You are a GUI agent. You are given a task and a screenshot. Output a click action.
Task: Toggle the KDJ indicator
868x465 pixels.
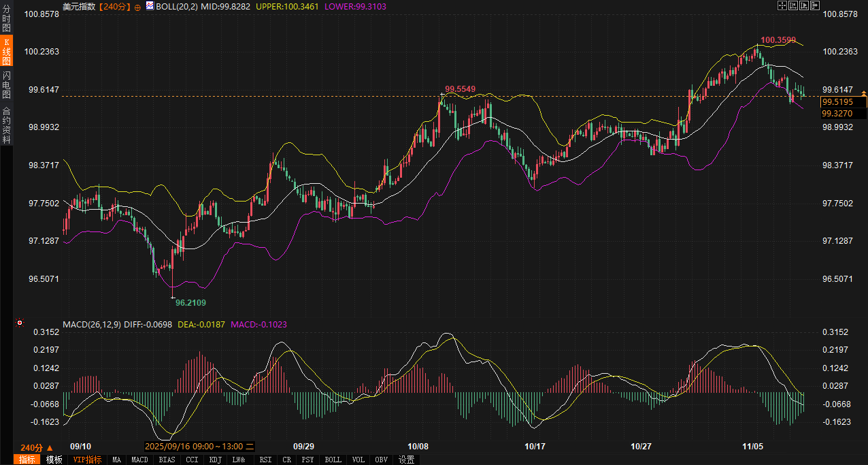[x=215, y=460]
